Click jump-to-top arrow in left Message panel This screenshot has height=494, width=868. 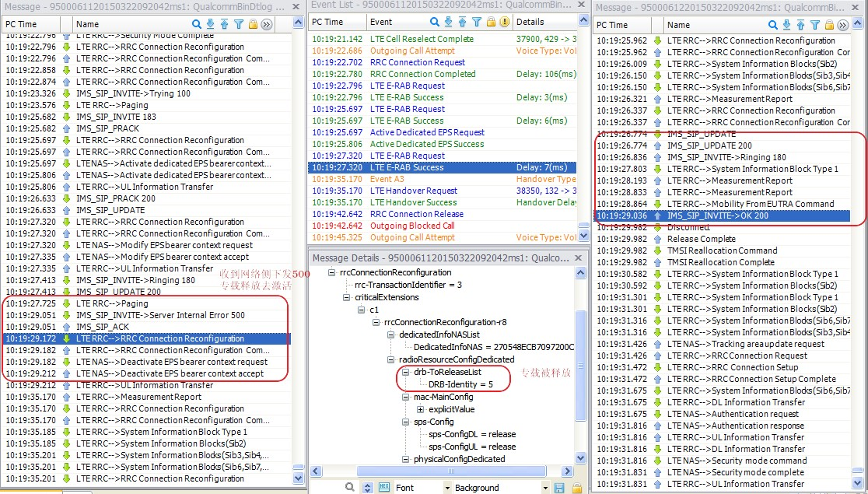(224, 24)
